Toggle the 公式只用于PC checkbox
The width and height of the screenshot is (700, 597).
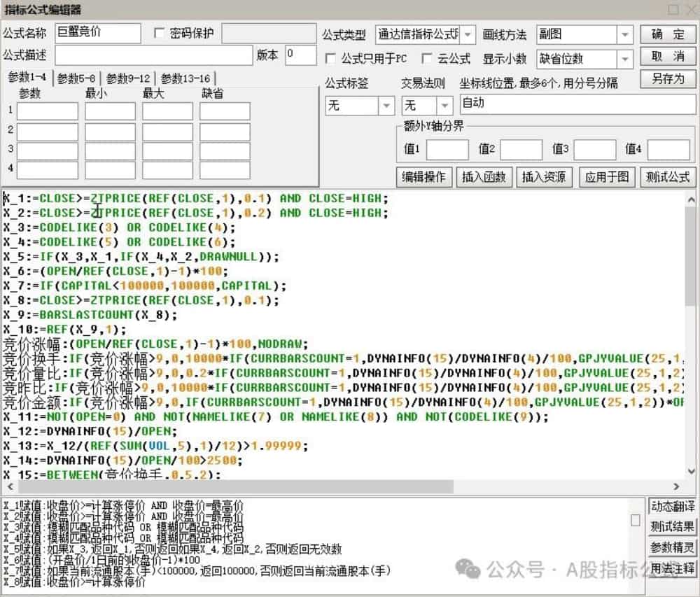(x=330, y=59)
